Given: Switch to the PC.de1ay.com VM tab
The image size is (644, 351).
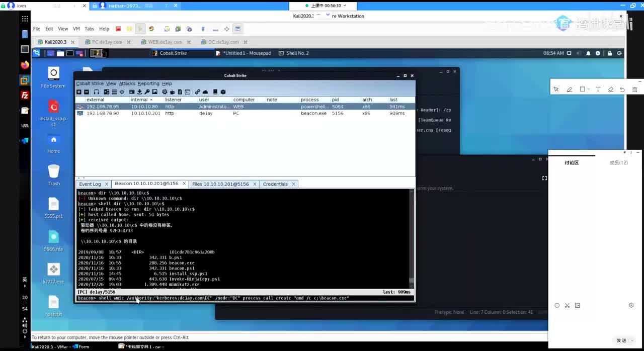Looking at the screenshot, I should (x=107, y=42).
